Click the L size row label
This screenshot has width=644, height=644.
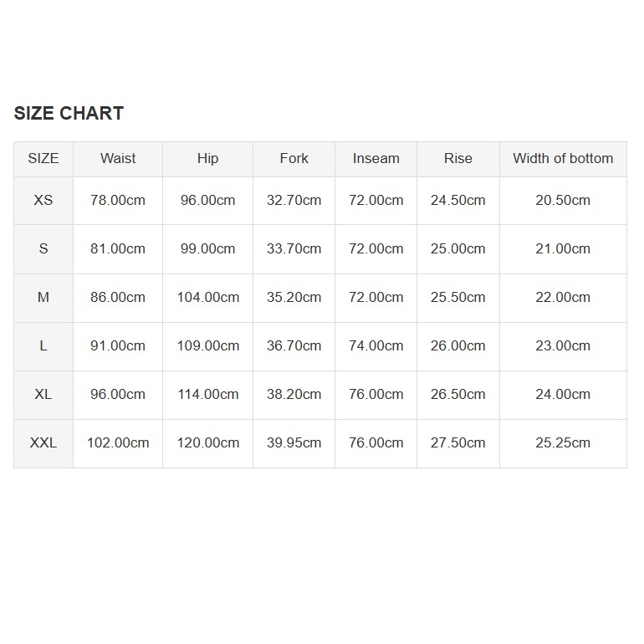click(x=43, y=345)
